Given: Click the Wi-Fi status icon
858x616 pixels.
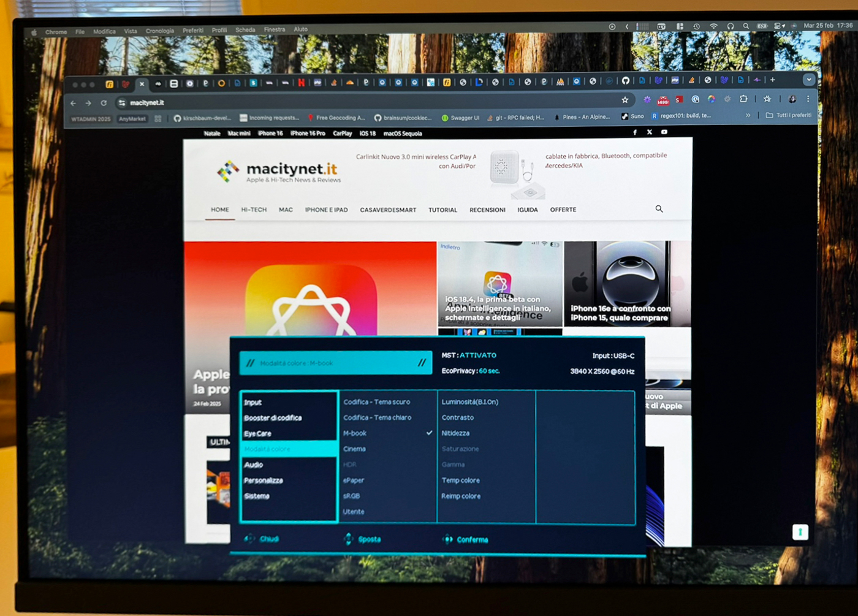Looking at the screenshot, I should (x=713, y=26).
